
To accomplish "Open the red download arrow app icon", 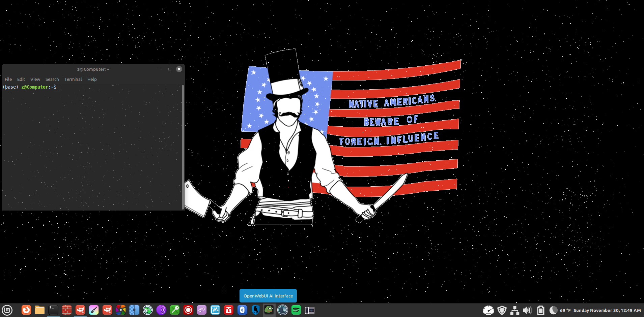I will [229, 310].
